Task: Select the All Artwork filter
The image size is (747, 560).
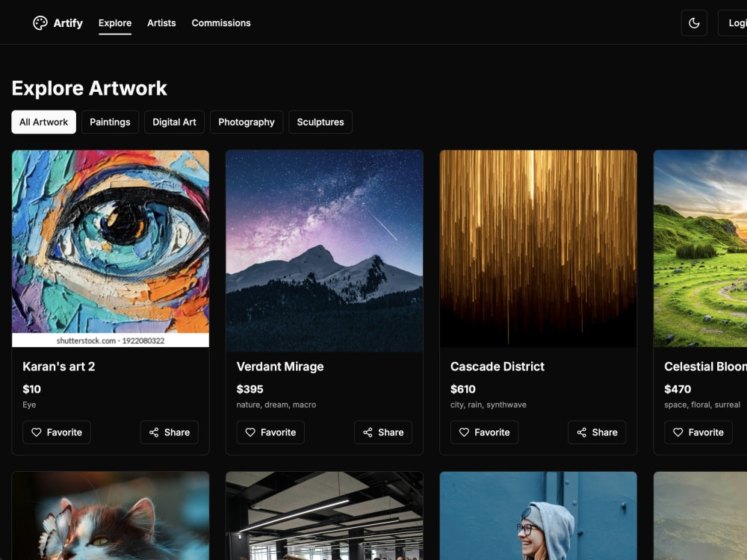Action: click(44, 122)
